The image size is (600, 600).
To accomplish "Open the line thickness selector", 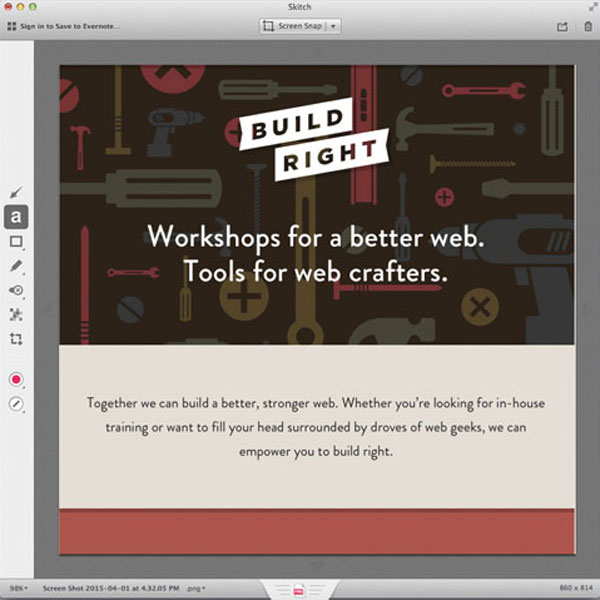I will point(16,404).
